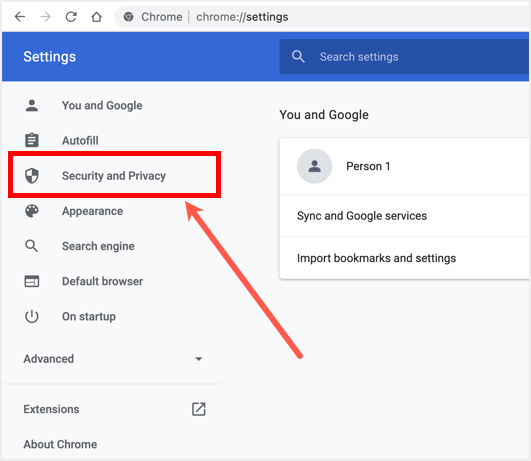
Task: Open the On startup section
Action: click(x=89, y=317)
